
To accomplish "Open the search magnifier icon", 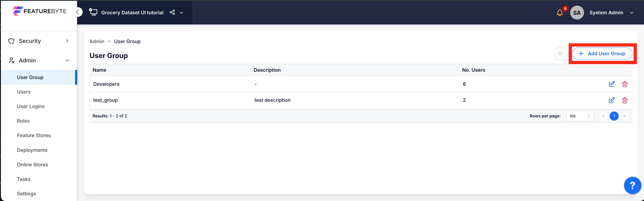I will 560,53.
